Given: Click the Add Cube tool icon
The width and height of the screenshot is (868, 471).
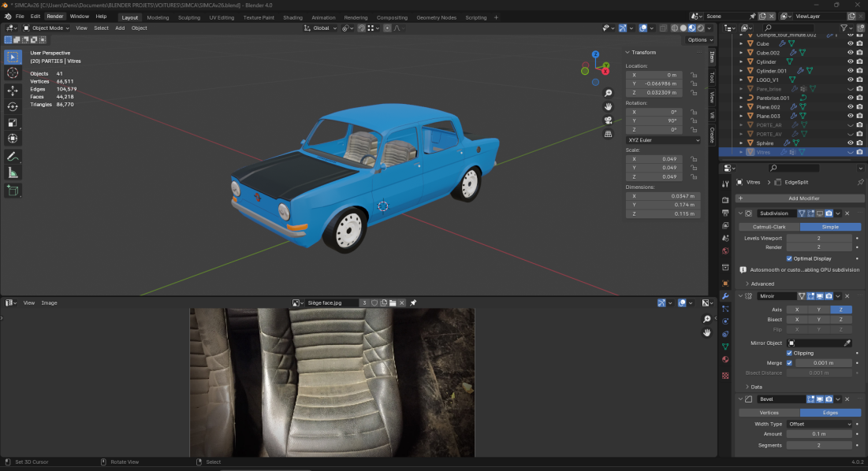Looking at the screenshot, I should point(13,190).
